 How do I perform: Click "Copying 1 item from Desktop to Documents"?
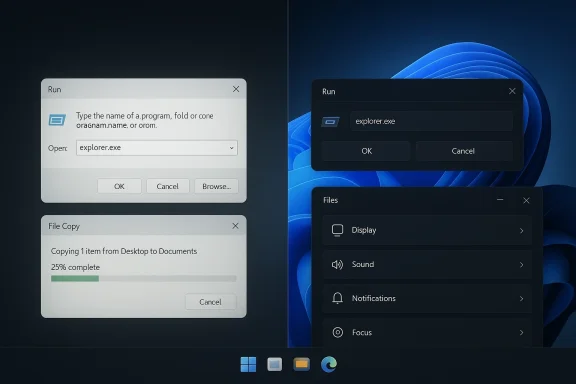point(124,251)
